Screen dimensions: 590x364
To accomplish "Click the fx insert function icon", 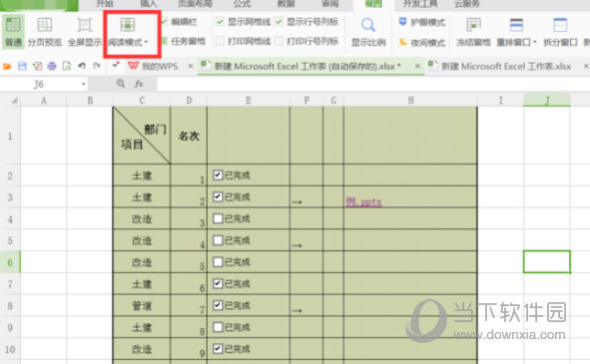I will [x=139, y=84].
